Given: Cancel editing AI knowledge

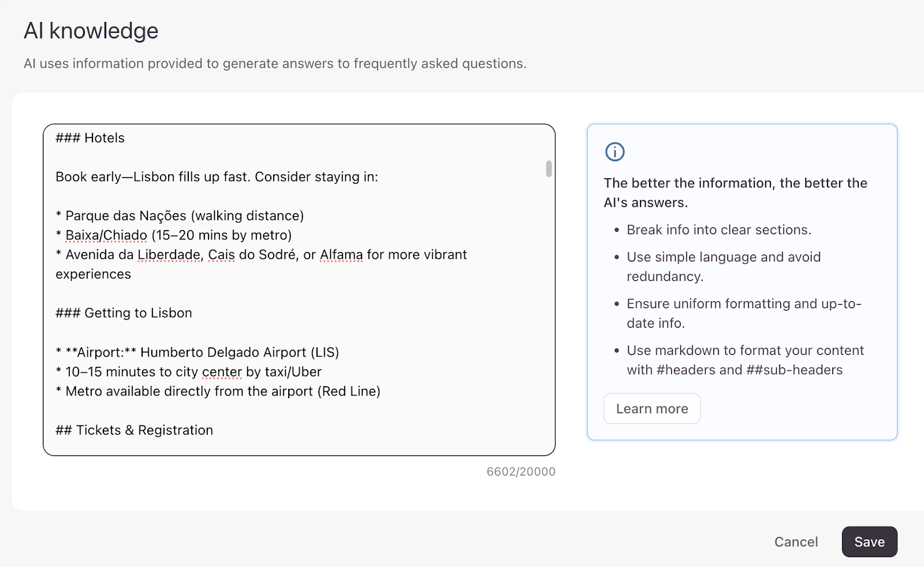Looking at the screenshot, I should click(796, 542).
